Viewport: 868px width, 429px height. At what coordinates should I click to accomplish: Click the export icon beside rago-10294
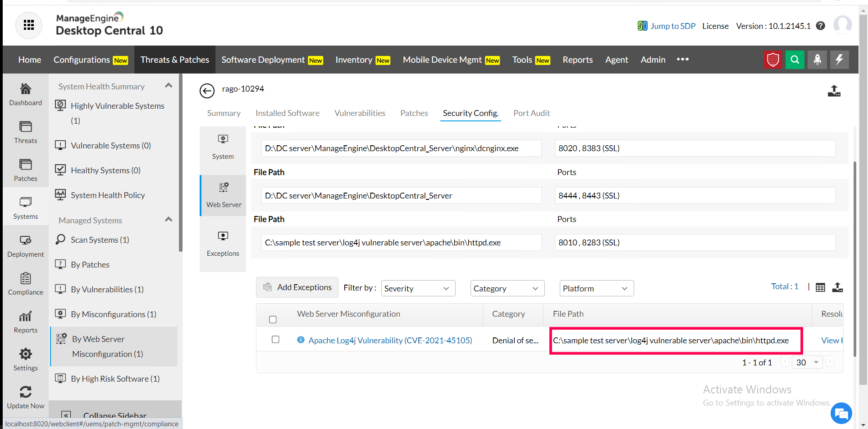click(834, 91)
